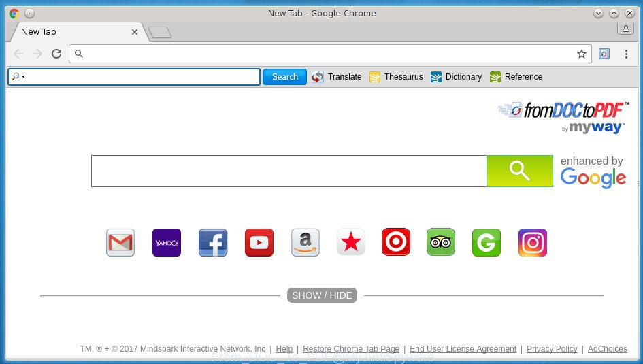Open the Help link
643x364 pixels.
pos(284,349)
